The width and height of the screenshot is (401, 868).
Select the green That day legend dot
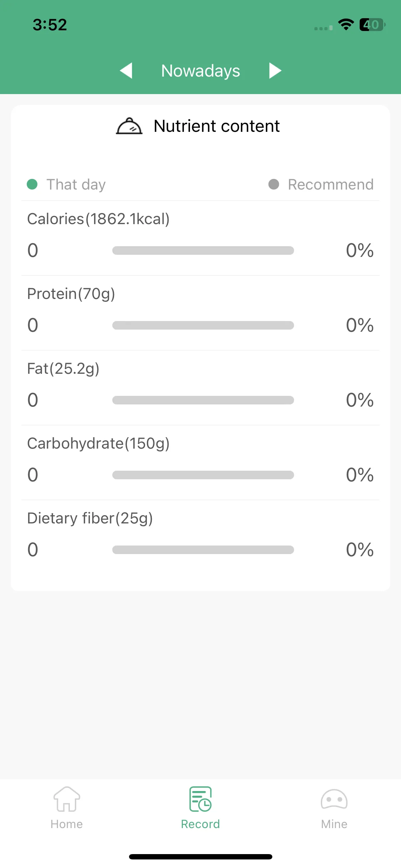32,184
